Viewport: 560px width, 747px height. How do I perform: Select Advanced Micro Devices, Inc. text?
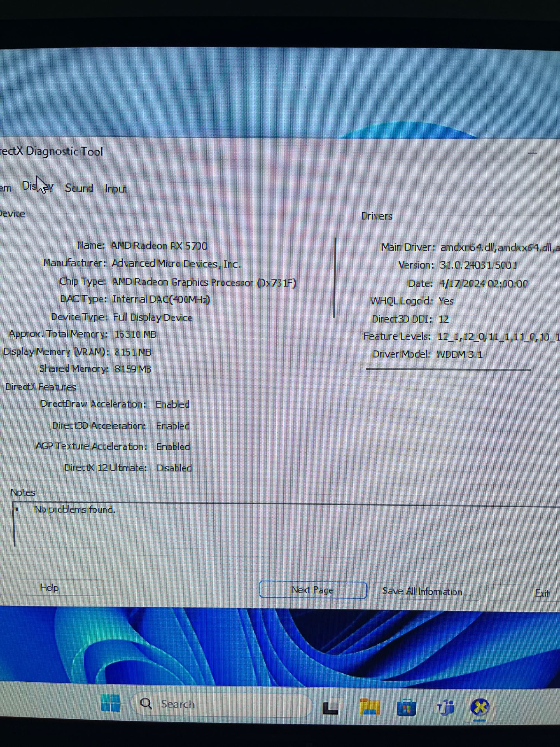pyautogui.click(x=176, y=263)
